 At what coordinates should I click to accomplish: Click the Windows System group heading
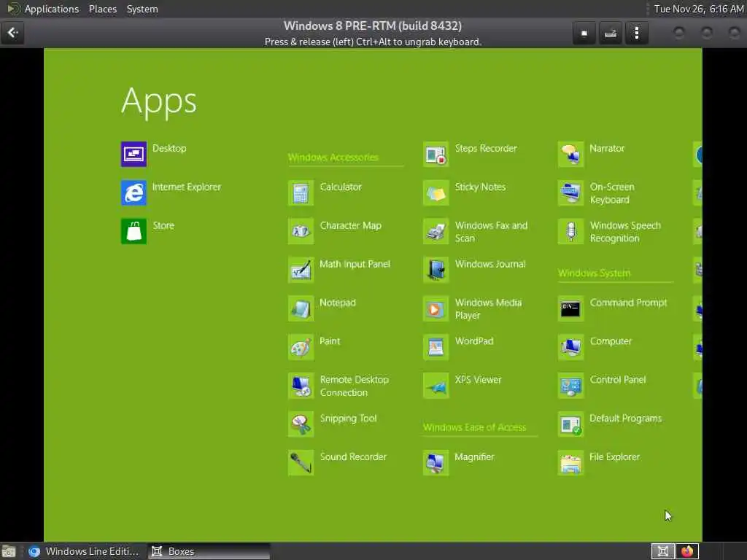click(x=594, y=273)
